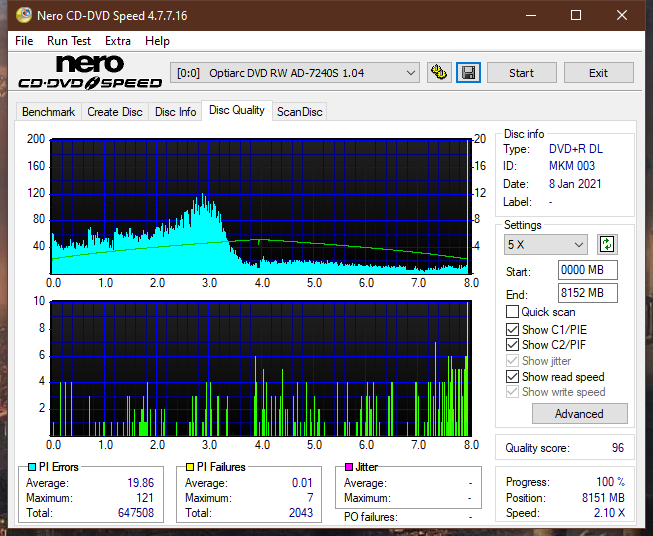Image resolution: width=653 pixels, height=536 pixels.
Task: Uncheck the Show read speed option
Action: point(513,377)
